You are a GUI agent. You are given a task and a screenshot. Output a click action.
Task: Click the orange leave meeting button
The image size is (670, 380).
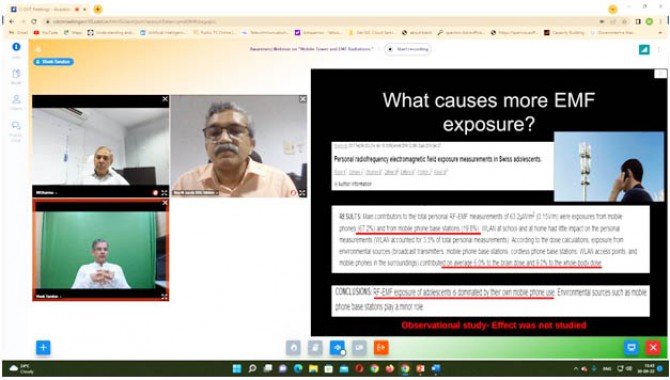pyautogui.click(x=381, y=347)
